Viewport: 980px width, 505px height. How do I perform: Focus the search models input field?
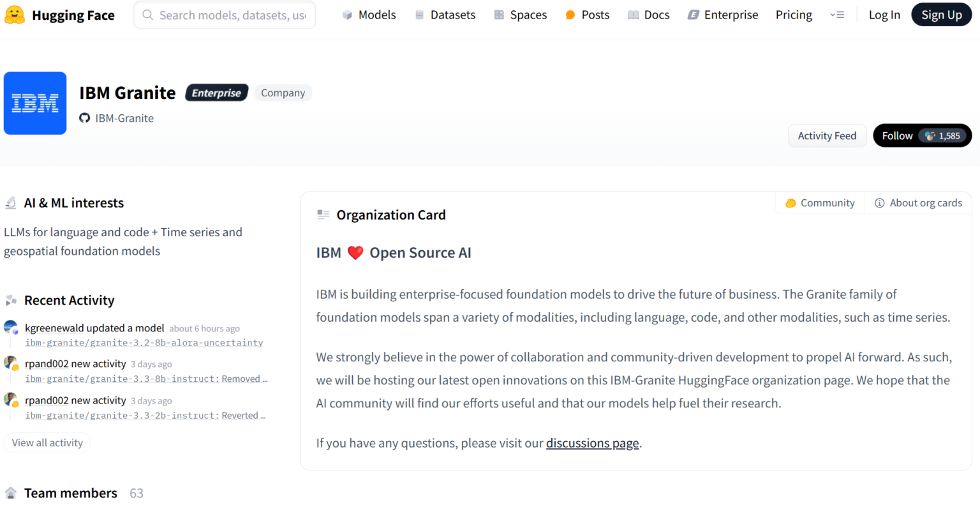pyautogui.click(x=225, y=15)
